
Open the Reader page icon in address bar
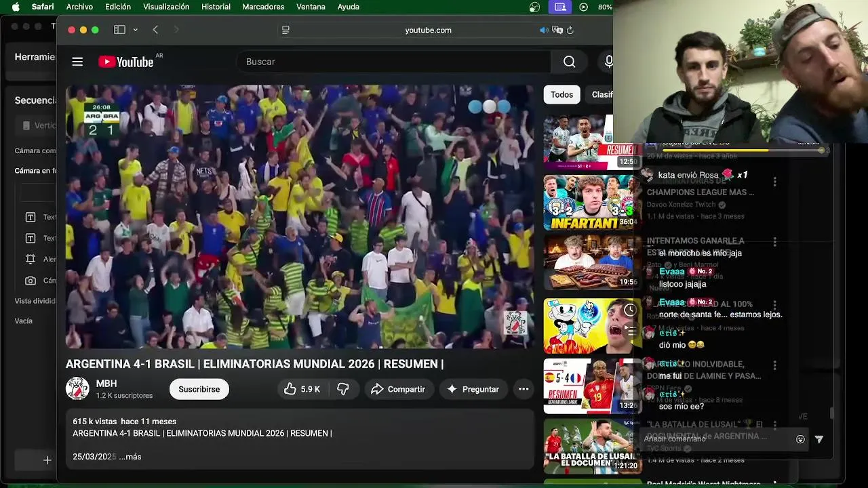pos(285,30)
